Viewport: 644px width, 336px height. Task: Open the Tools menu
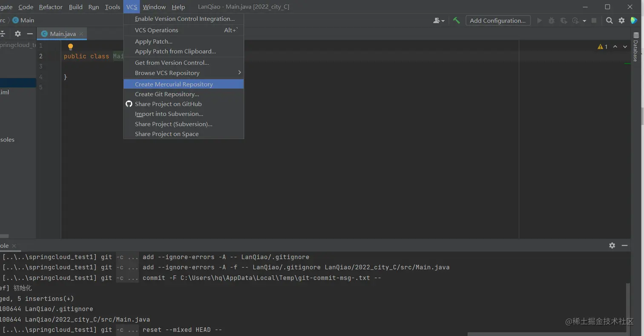coord(112,7)
